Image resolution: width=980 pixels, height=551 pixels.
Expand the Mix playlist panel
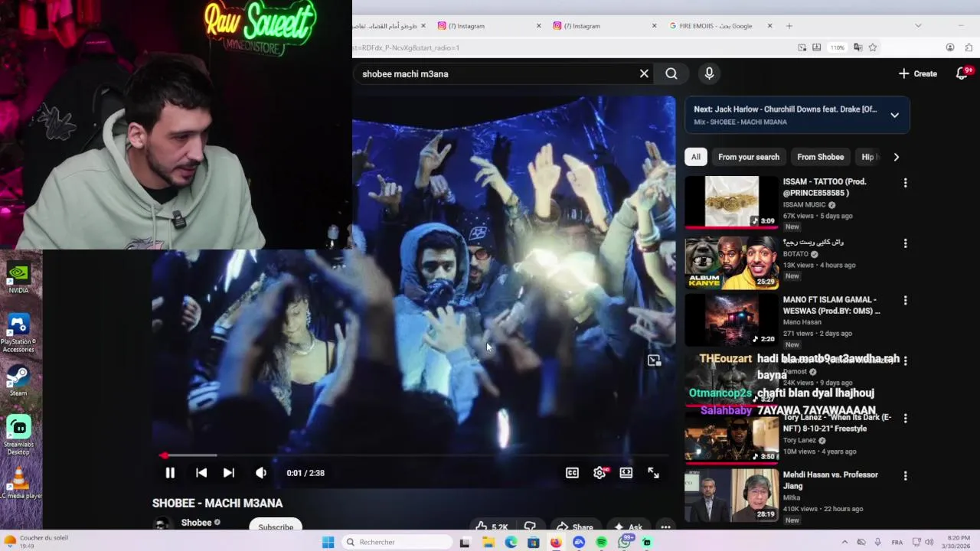894,115
